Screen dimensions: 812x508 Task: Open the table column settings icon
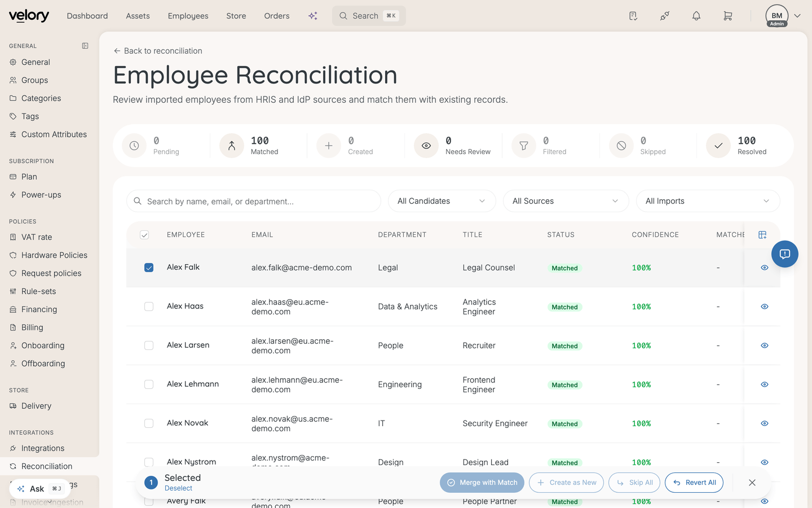[762, 235]
